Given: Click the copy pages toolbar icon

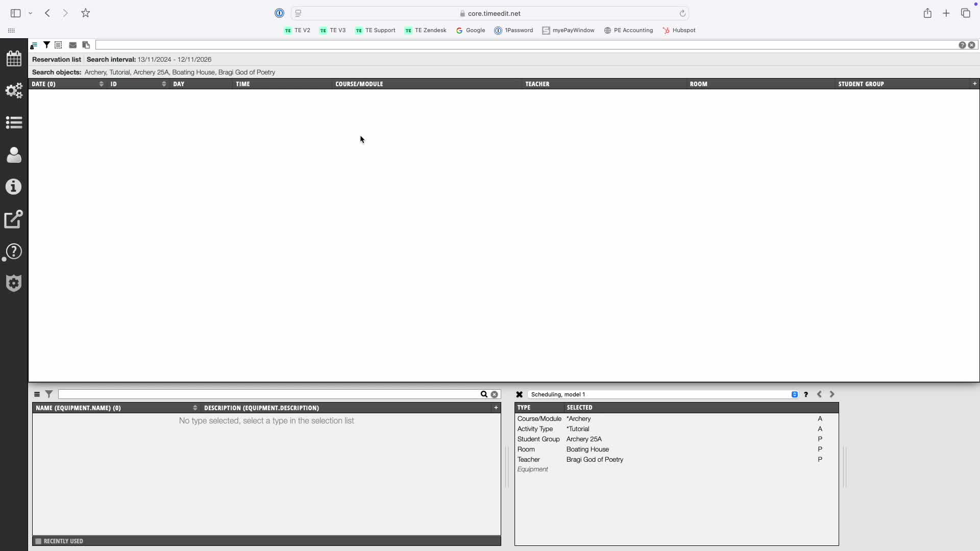Looking at the screenshot, I should 86,45.
